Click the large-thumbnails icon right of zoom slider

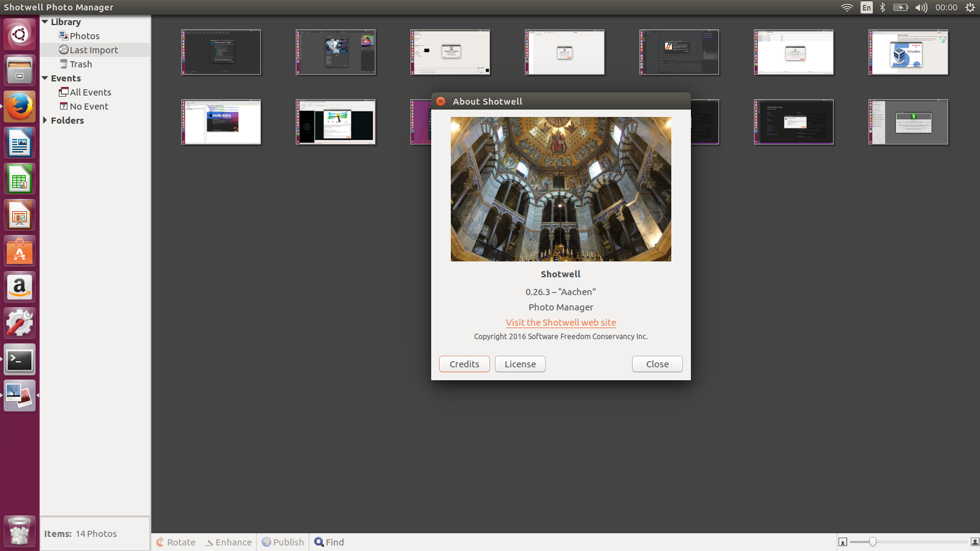[975, 542]
